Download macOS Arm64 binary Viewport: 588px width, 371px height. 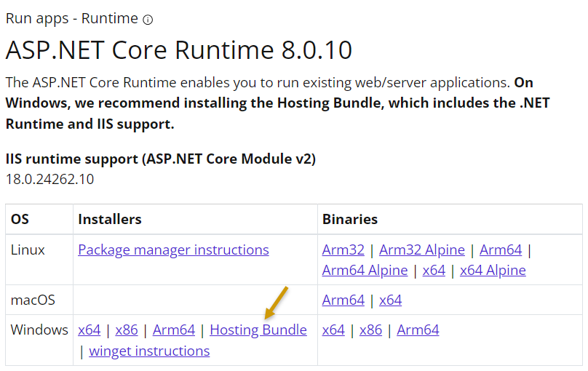(x=343, y=300)
